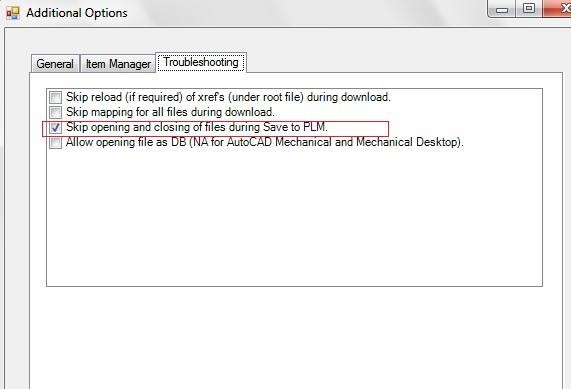Click empty white space in the options list box
The image size is (571, 389).
click(294, 219)
